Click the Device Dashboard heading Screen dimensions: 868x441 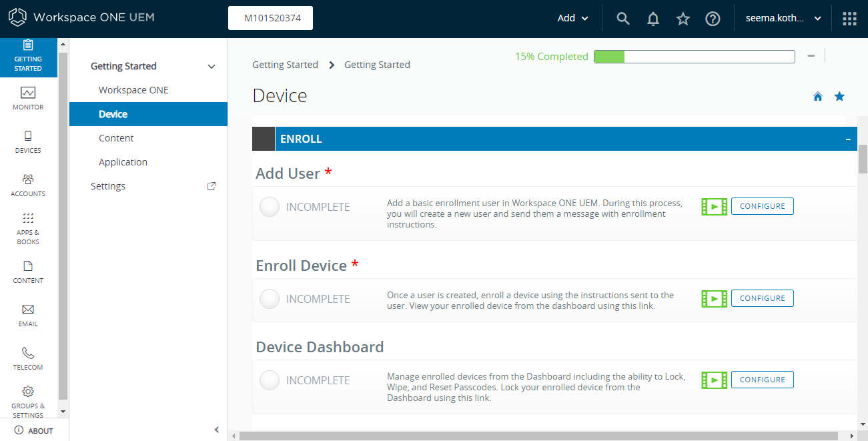(x=320, y=347)
